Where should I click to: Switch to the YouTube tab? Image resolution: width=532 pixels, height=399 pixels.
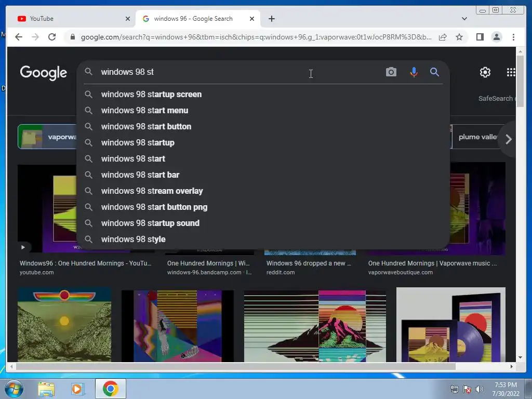[73, 19]
